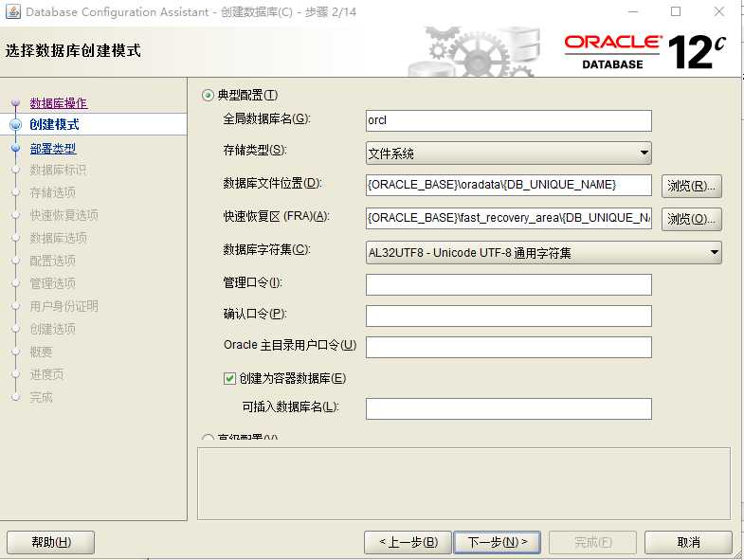Click the message text area at the bottom
The image size is (744, 560).
463,483
